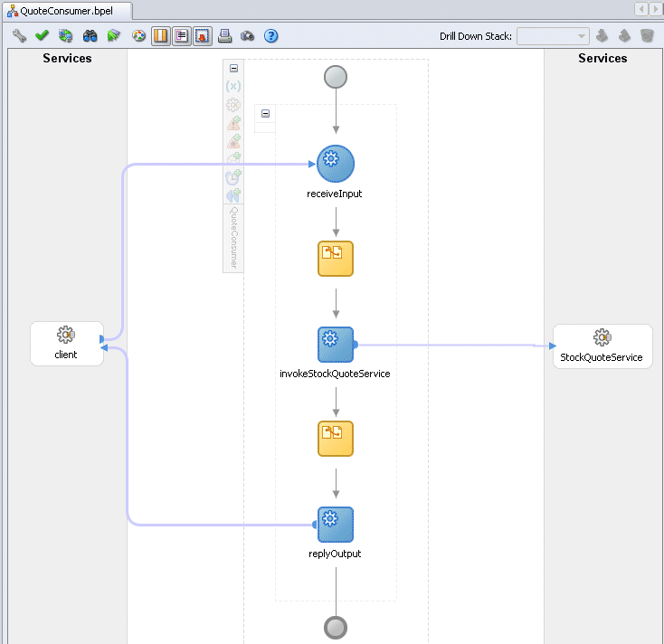
Task: Select the replyOutput activity
Action: (336, 525)
